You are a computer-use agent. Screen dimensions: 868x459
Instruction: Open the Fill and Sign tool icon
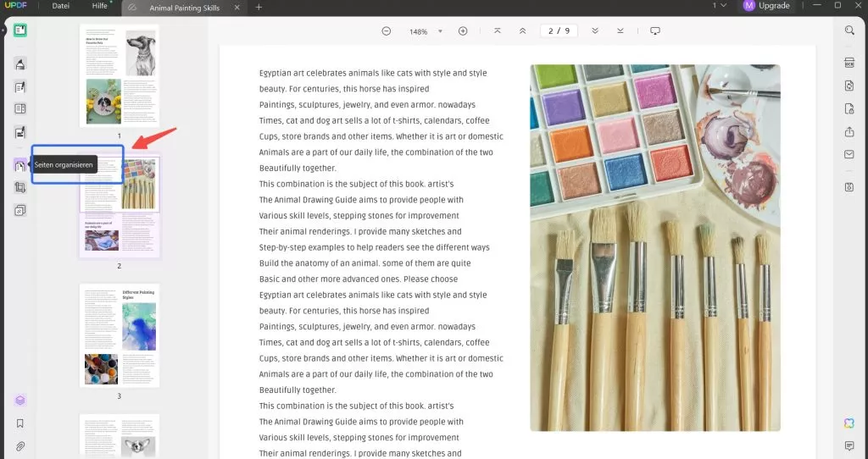pos(20,132)
